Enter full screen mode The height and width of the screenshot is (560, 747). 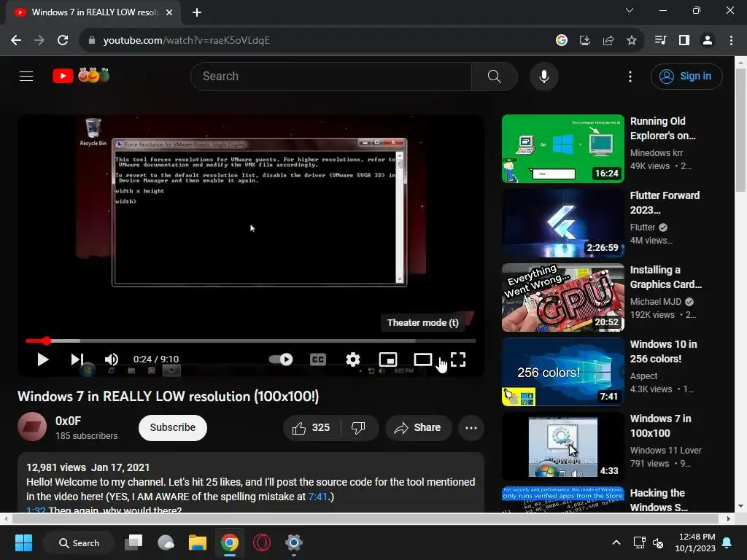458,359
